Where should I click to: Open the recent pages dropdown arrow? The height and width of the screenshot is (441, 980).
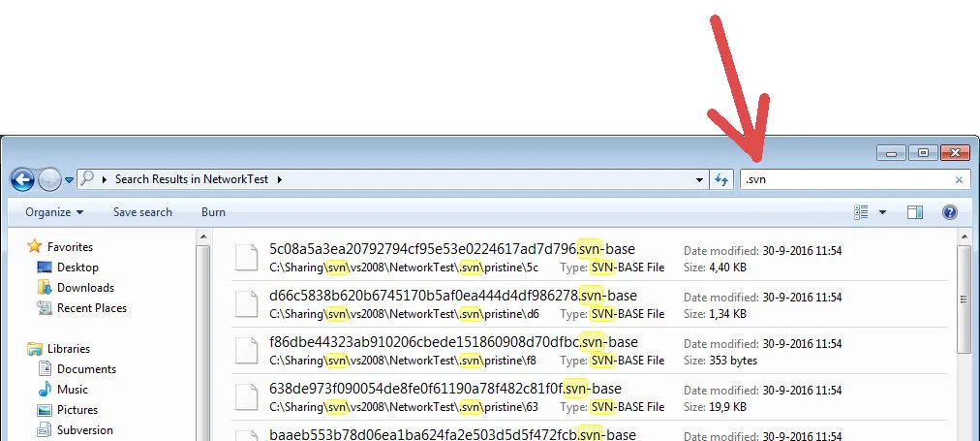click(x=69, y=181)
